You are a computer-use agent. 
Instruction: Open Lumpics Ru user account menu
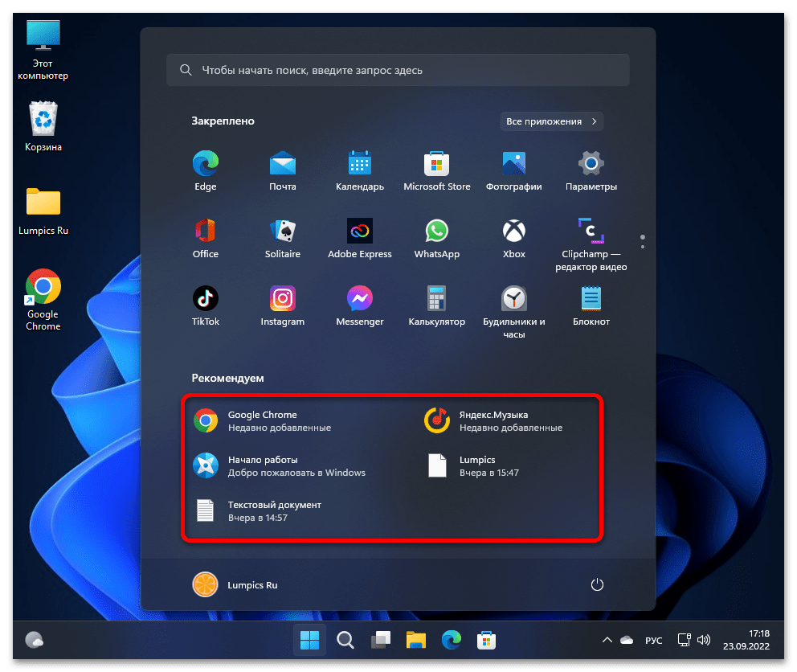235,584
